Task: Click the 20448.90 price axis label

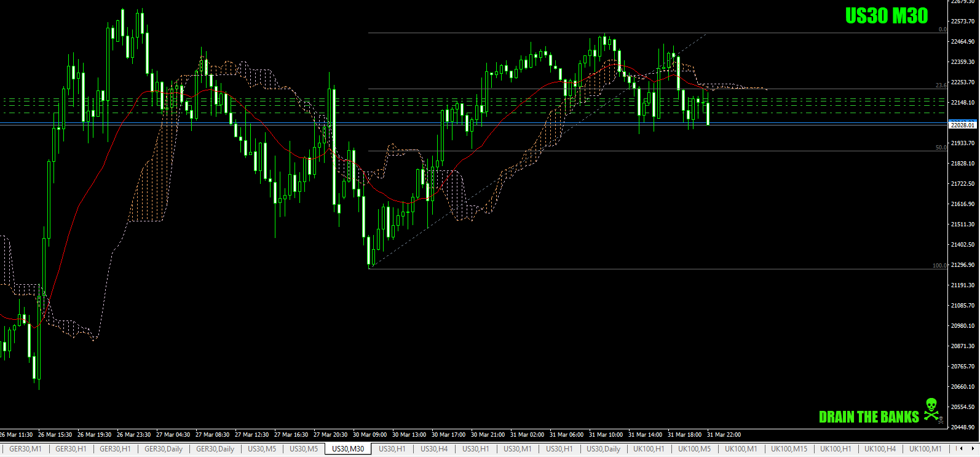Action: (963, 427)
